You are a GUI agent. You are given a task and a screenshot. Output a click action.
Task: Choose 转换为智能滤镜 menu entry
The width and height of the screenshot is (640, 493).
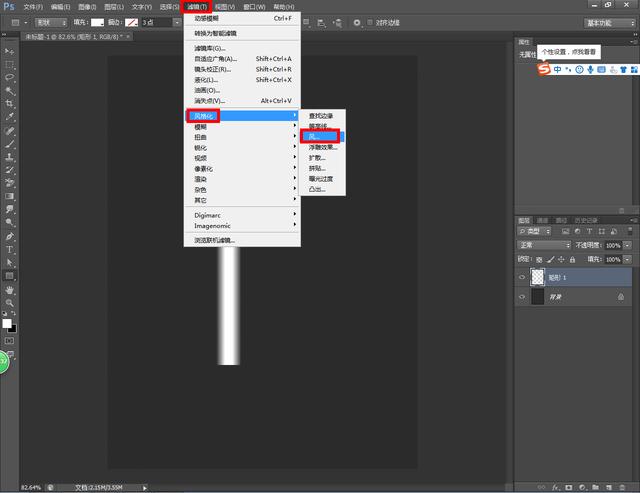pyautogui.click(x=242, y=33)
